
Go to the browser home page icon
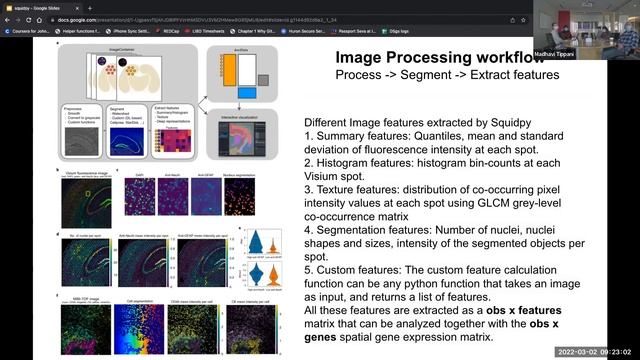pyautogui.click(x=39, y=20)
